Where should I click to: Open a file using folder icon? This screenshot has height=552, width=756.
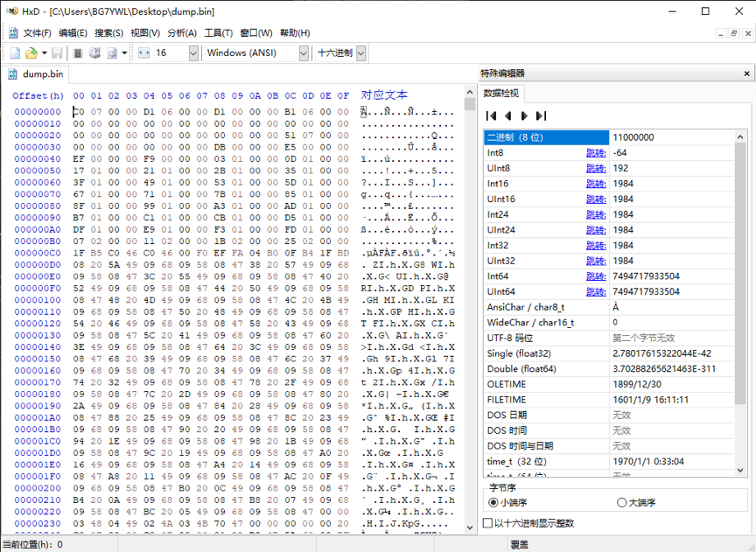[x=31, y=53]
